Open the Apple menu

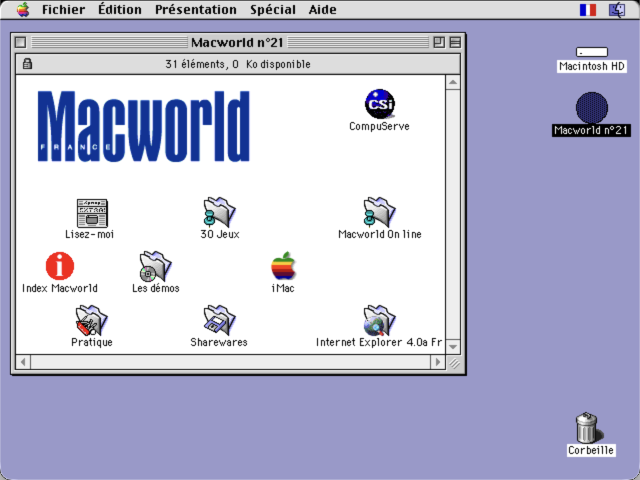(23, 9)
